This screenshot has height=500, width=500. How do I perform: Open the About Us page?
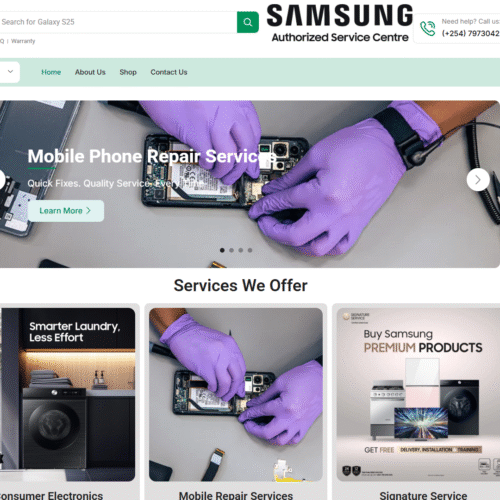click(x=90, y=72)
